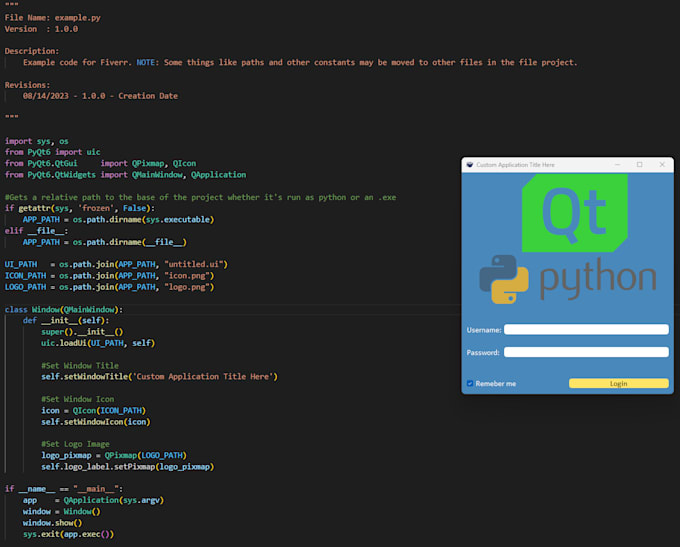Click the 'super().__init__()' line

[82, 332]
